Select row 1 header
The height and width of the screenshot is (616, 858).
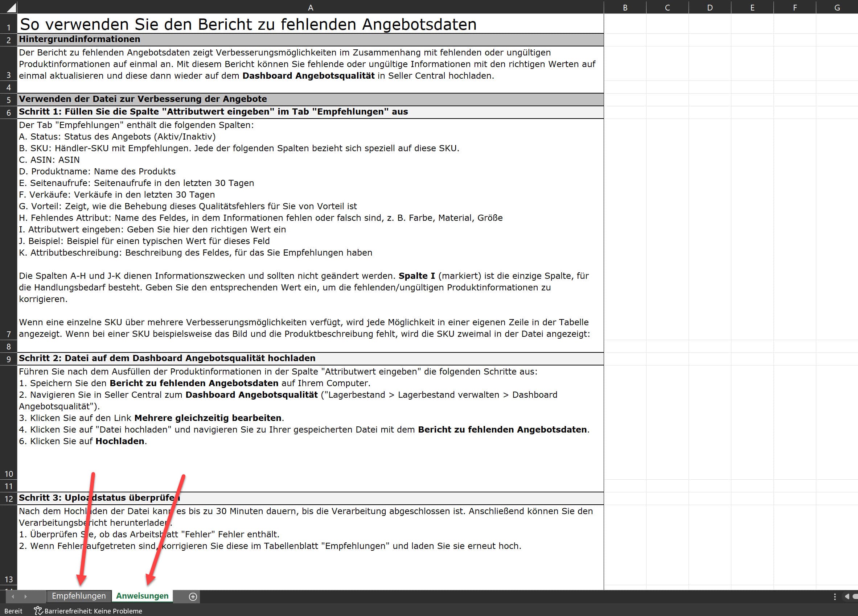pos(8,24)
